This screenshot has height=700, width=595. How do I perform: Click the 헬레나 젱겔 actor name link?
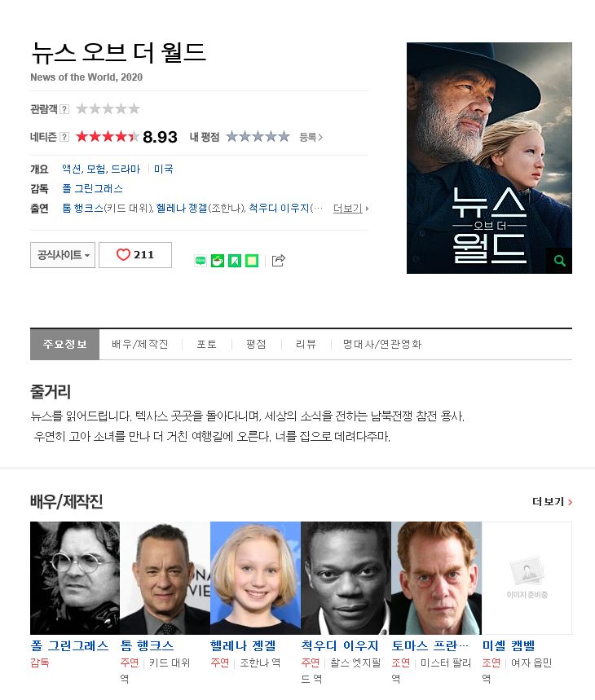pyautogui.click(x=243, y=646)
